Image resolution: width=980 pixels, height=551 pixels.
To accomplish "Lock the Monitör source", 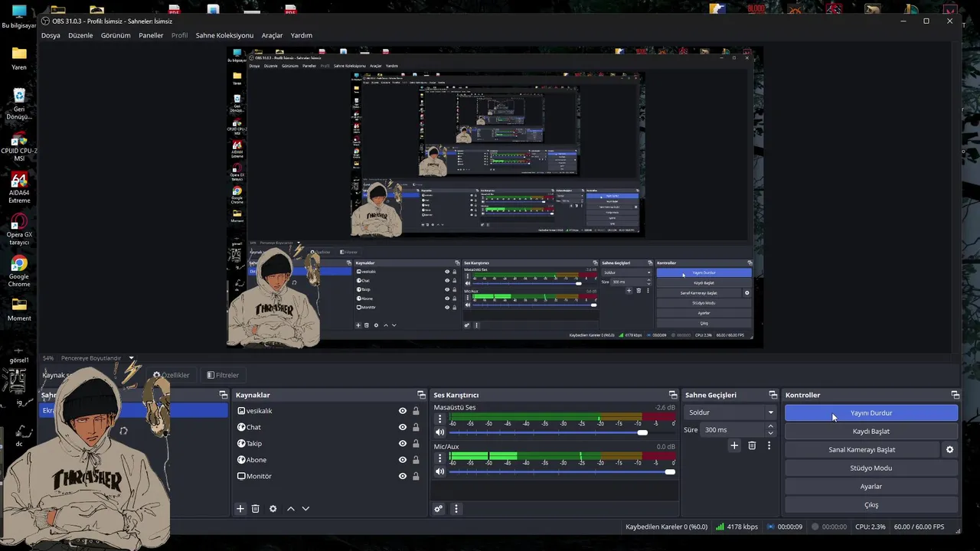I will click(416, 476).
